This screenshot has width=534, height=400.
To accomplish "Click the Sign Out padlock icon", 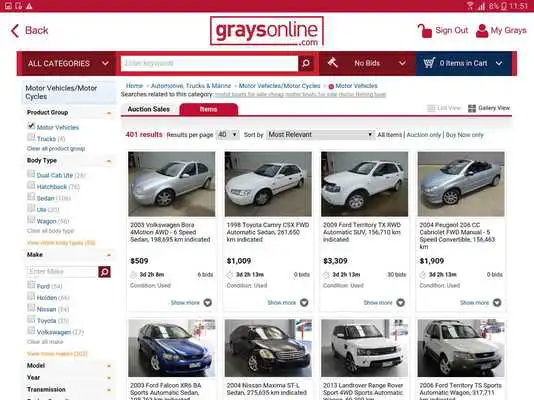I will click(x=424, y=31).
